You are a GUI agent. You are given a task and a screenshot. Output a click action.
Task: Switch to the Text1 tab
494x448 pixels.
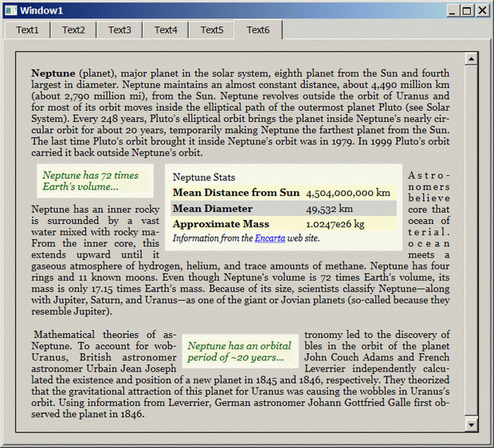(x=27, y=30)
